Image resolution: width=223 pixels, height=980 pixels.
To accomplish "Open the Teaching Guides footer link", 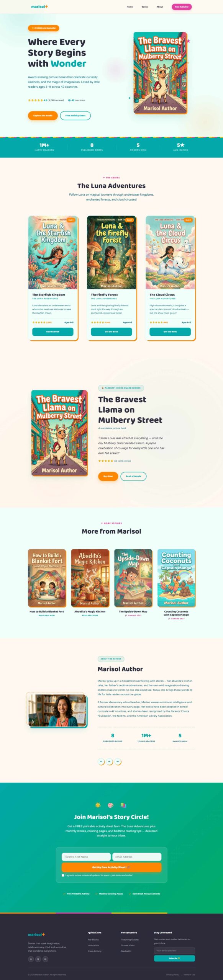I will point(130,939).
